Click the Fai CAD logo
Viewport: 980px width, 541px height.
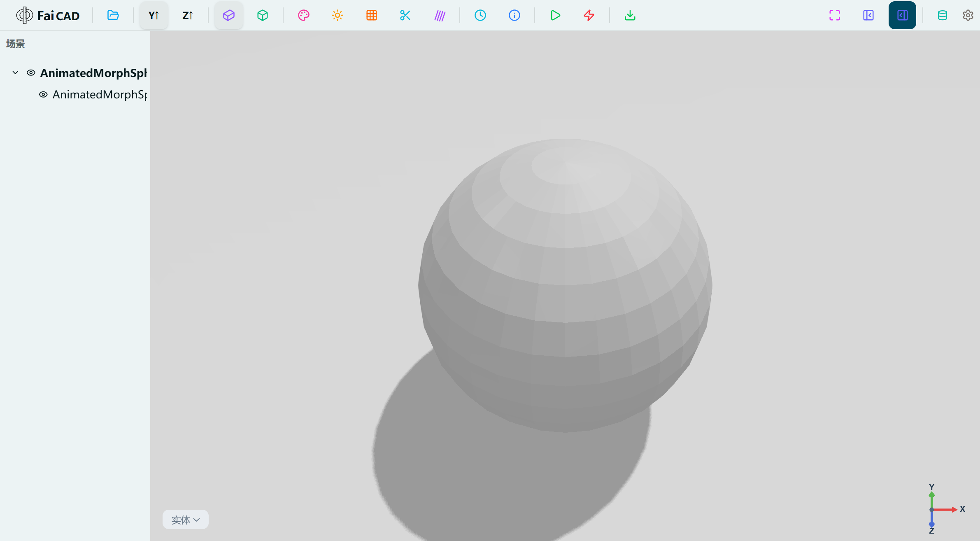(x=48, y=15)
